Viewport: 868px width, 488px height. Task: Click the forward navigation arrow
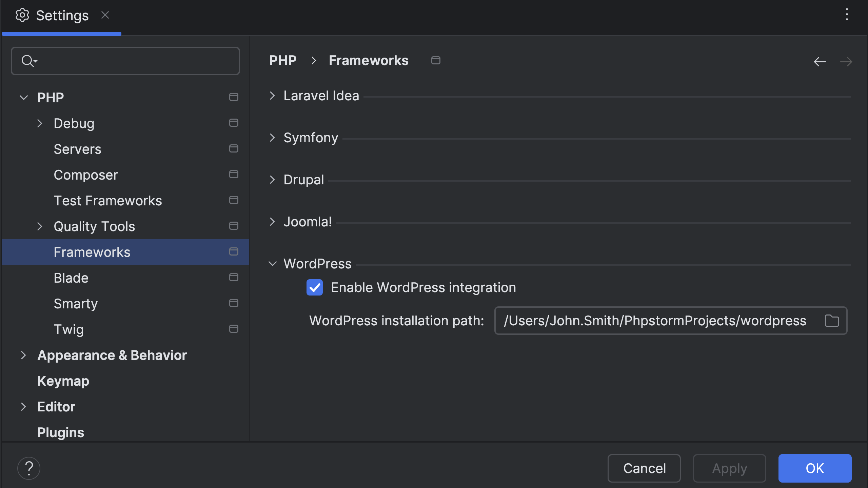tap(846, 62)
